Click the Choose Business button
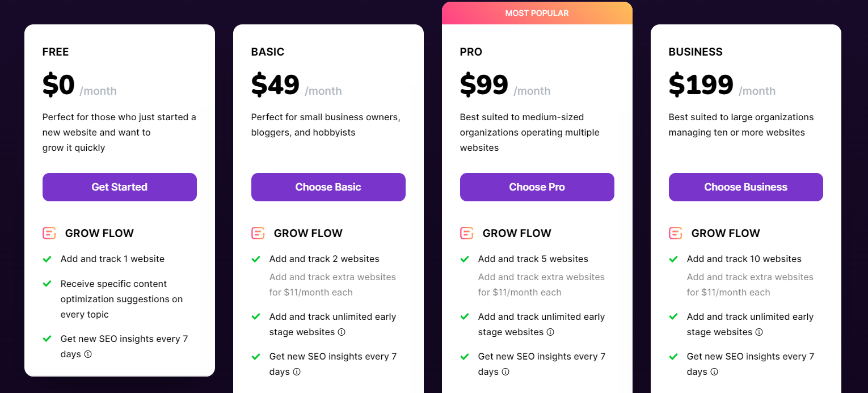Screen dimensions: 868x393 746,187
